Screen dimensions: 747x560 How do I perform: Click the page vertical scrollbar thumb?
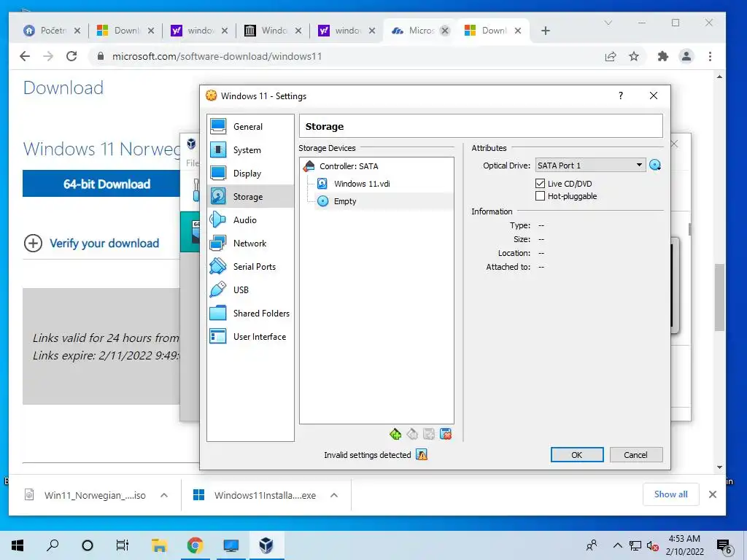(x=719, y=297)
